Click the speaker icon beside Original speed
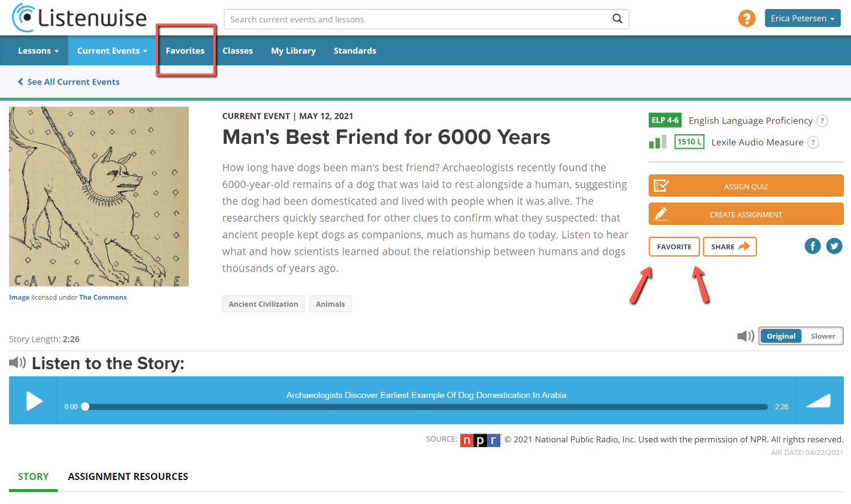The width and height of the screenshot is (851, 504). (746, 336)
